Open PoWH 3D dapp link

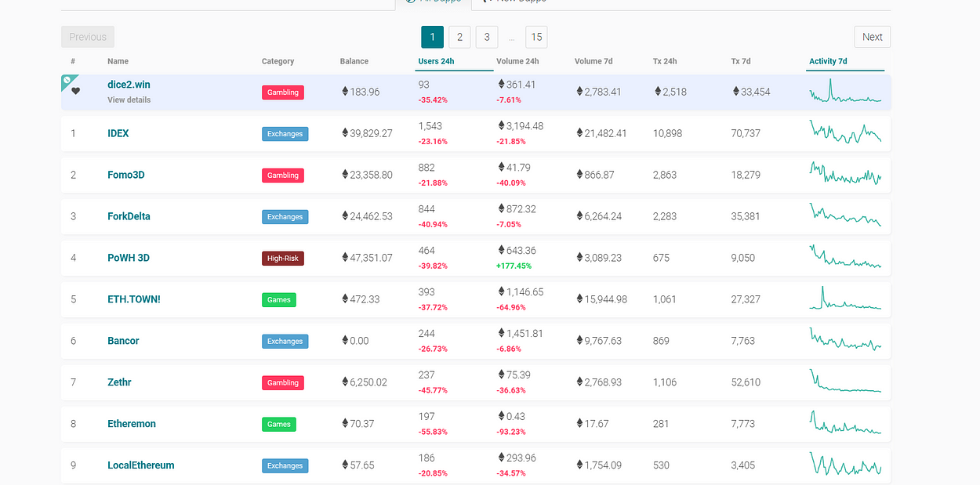(x=129, y=258)
